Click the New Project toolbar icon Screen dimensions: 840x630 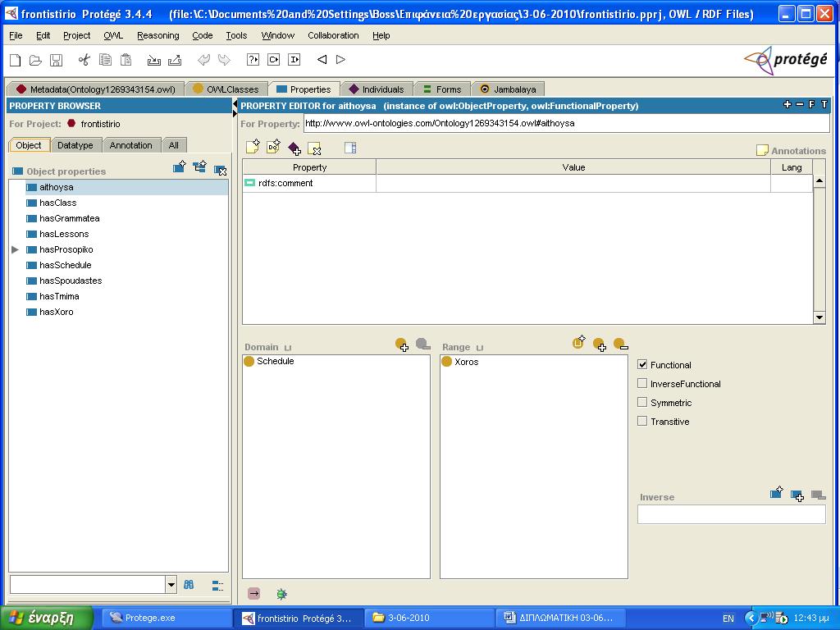[15, 60]
